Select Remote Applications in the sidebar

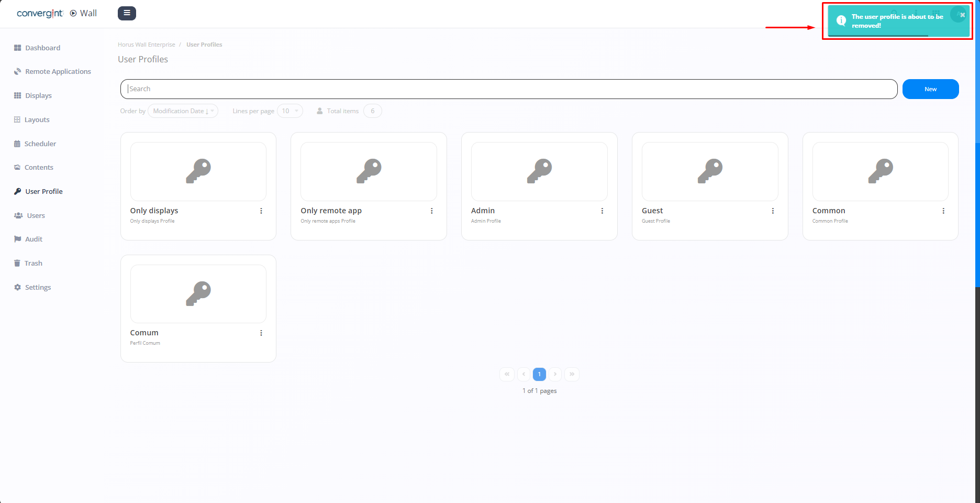pos(58,71)
